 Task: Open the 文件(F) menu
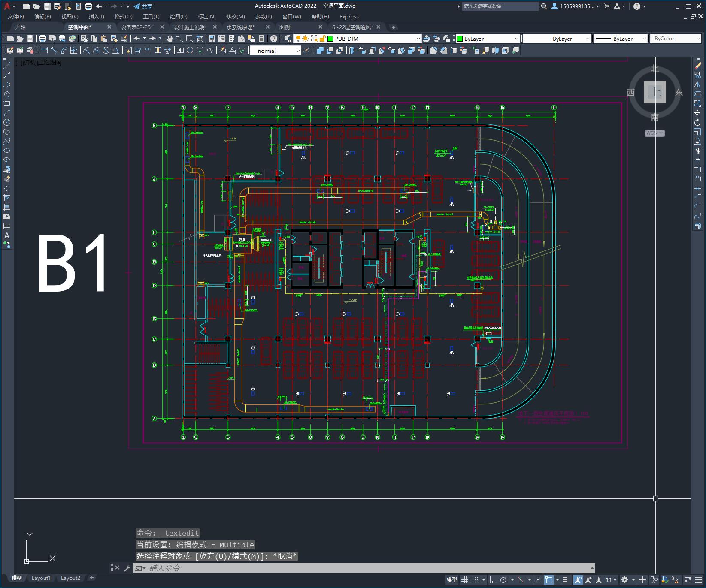click(x=16, y=17)
